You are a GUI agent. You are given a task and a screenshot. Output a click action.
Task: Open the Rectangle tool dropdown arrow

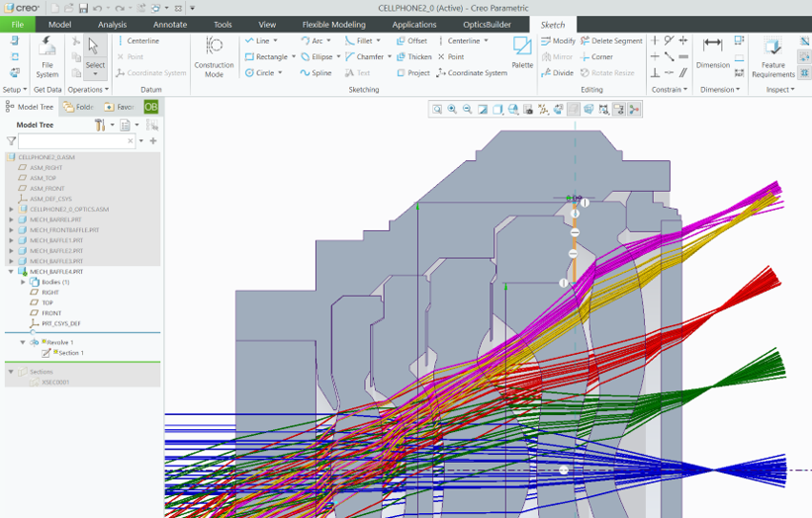(295, 57)
